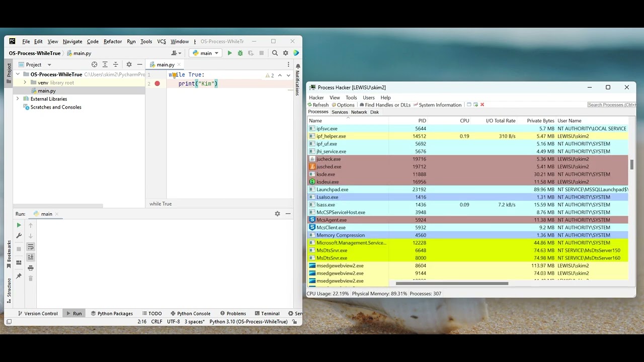Toggle soft-wrap in Run console
This screenshot has height=362, width=644.
point(30,247)
